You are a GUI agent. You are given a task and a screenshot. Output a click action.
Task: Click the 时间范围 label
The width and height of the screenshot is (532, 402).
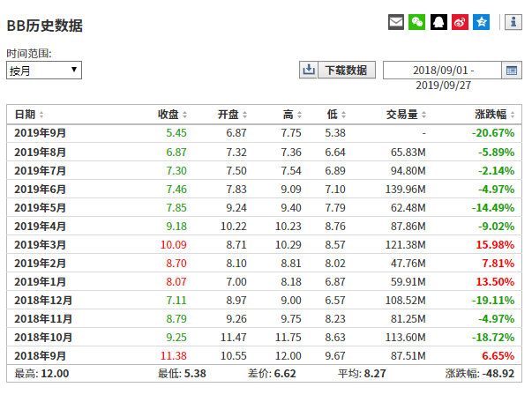click(x=29, y=53)
